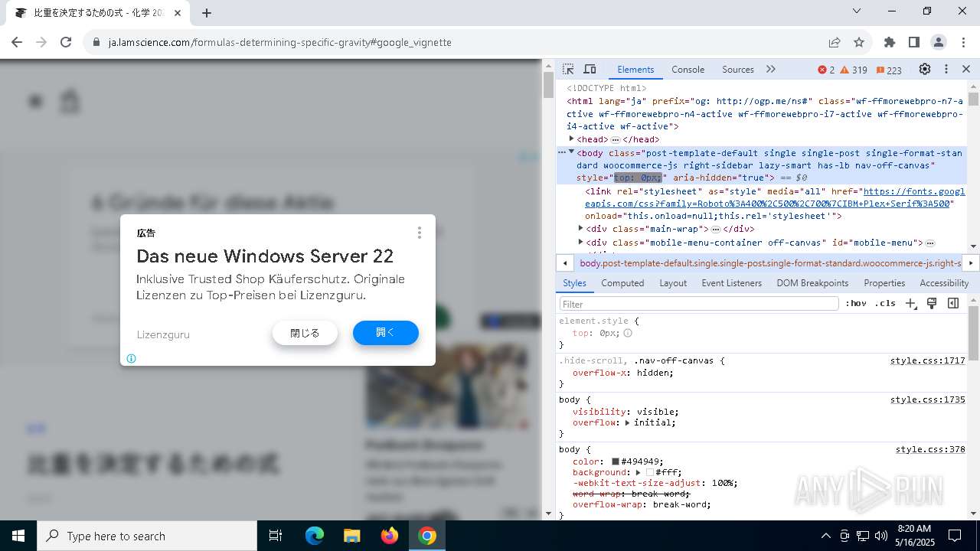Image resolution: width=980 pixels, height=551 pixels.
Task: Reload the current page
Action: [66, 42]
